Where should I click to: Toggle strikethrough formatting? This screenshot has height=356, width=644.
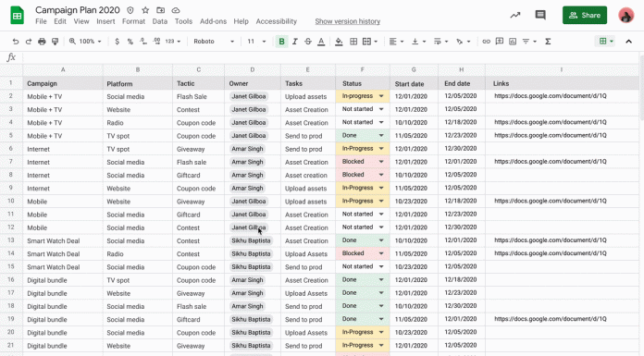click(x=307, y=42)
